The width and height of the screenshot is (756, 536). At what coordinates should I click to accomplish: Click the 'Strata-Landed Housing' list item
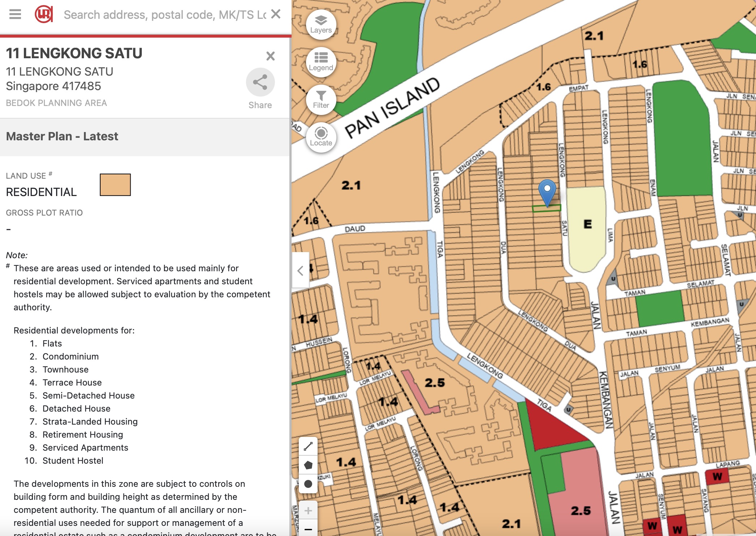pos(90,422)
